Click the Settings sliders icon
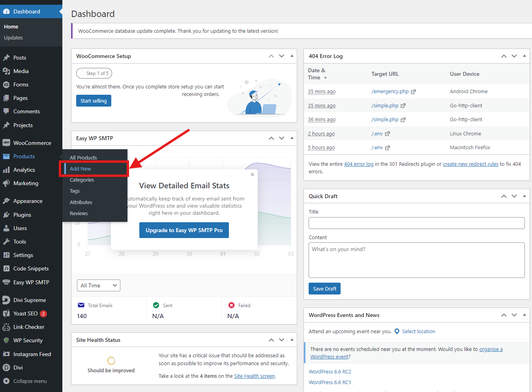This screenshot has width=532, height=392. 6,255
